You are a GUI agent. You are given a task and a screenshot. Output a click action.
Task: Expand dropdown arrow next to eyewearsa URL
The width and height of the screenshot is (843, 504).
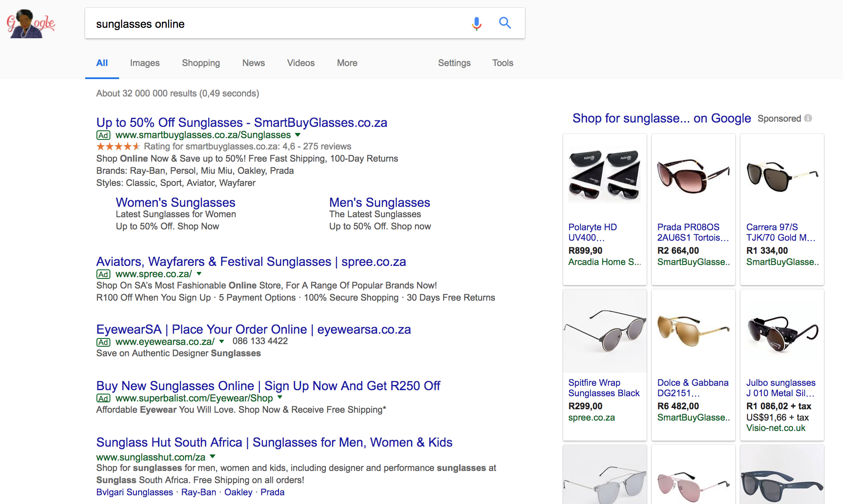[x=222, y=342]
